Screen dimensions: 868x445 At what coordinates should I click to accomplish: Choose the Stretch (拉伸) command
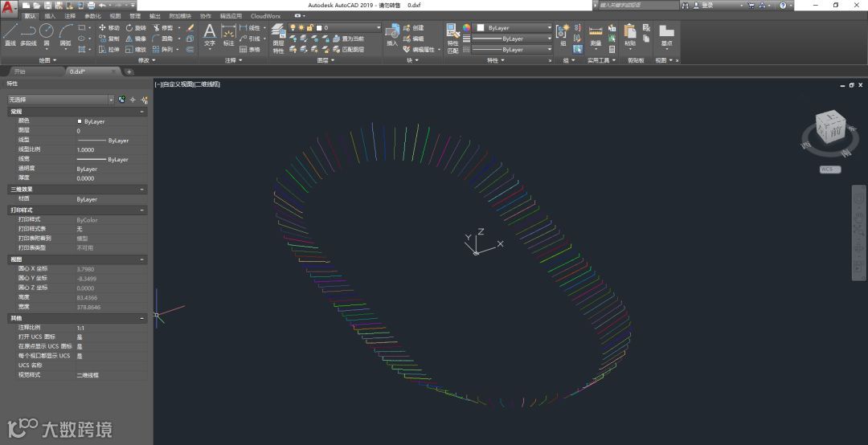coord(109,49)
